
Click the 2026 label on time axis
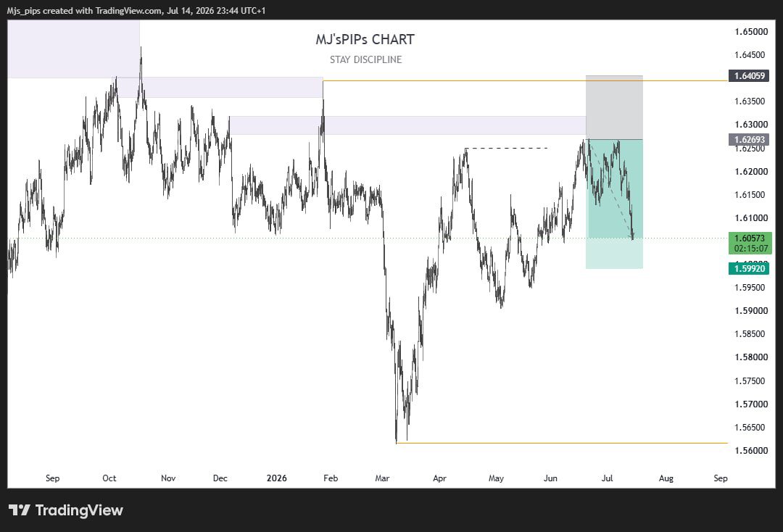tap(277, 478)
